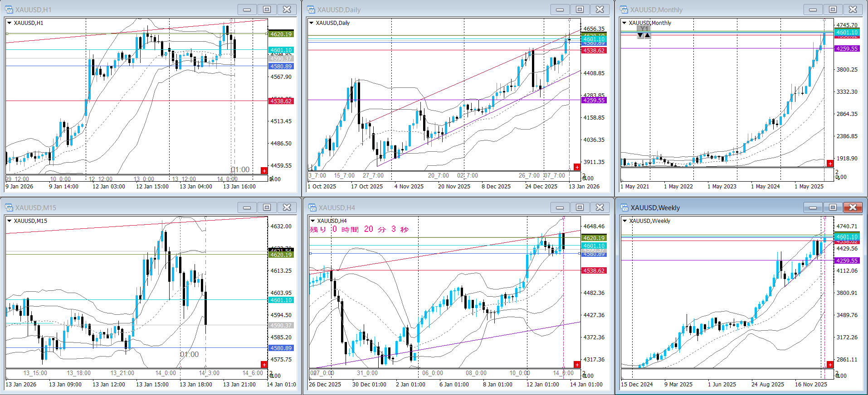868x395 pixels.
Task: Select the cyan 4601.10 price label on M15 chart
Action: click(x=281, y=300)
